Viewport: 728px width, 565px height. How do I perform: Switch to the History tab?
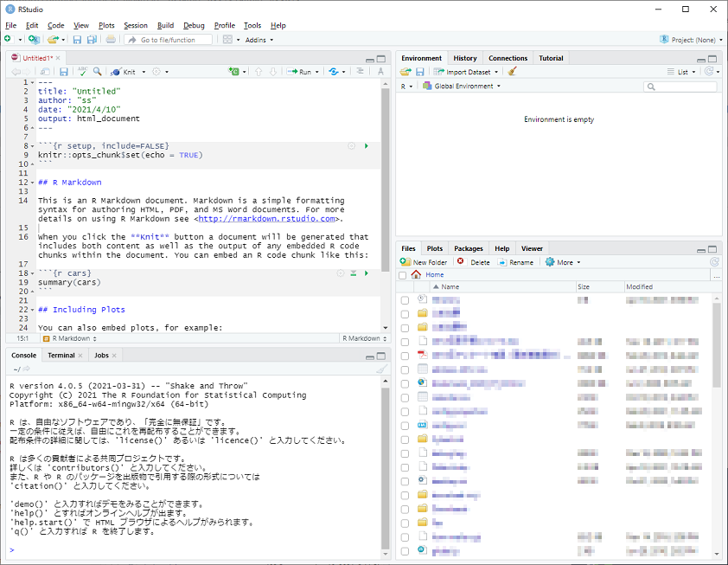point(465,58)
